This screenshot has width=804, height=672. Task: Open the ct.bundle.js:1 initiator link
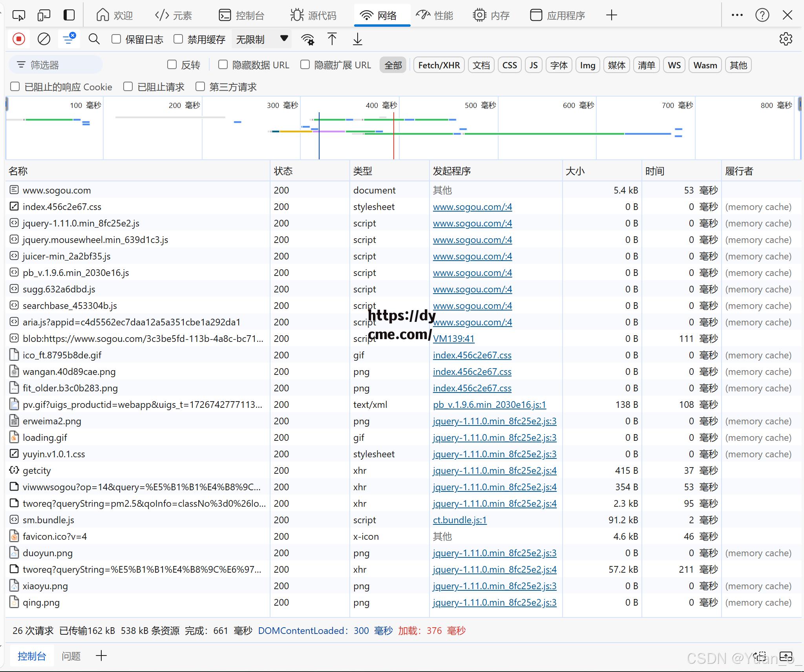pyautogui.click(x=460, y=520)
